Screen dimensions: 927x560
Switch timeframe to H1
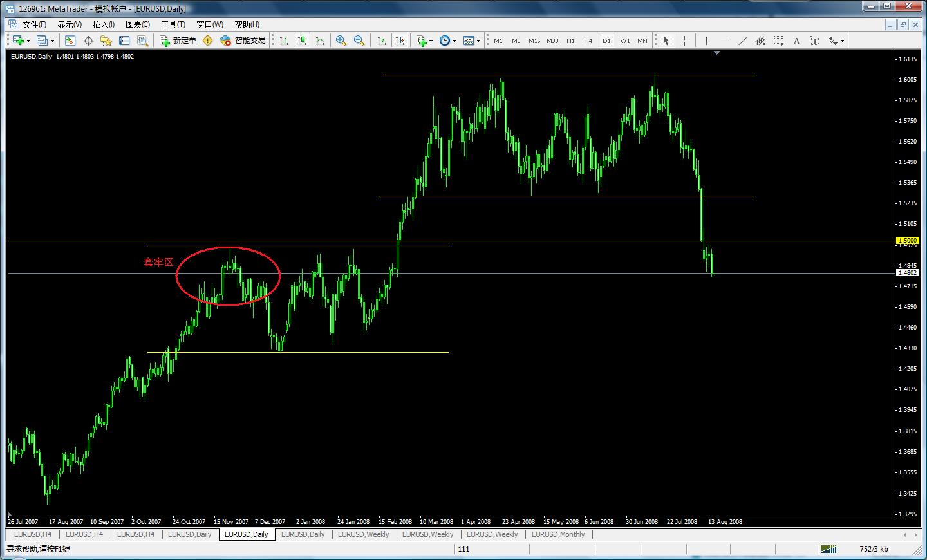[x=570, y=41]
